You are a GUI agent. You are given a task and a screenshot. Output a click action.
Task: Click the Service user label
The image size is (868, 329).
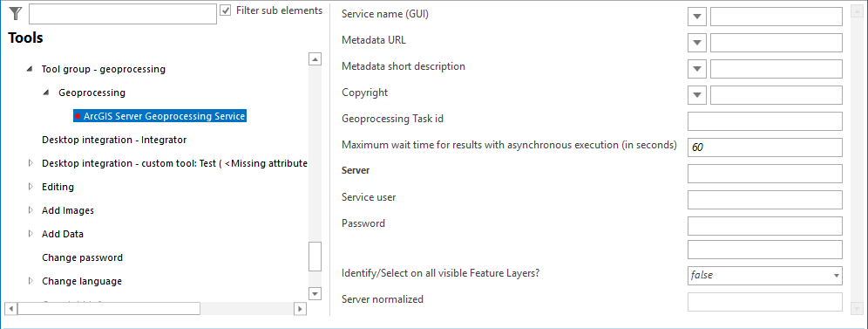click(x=369, y=197)
